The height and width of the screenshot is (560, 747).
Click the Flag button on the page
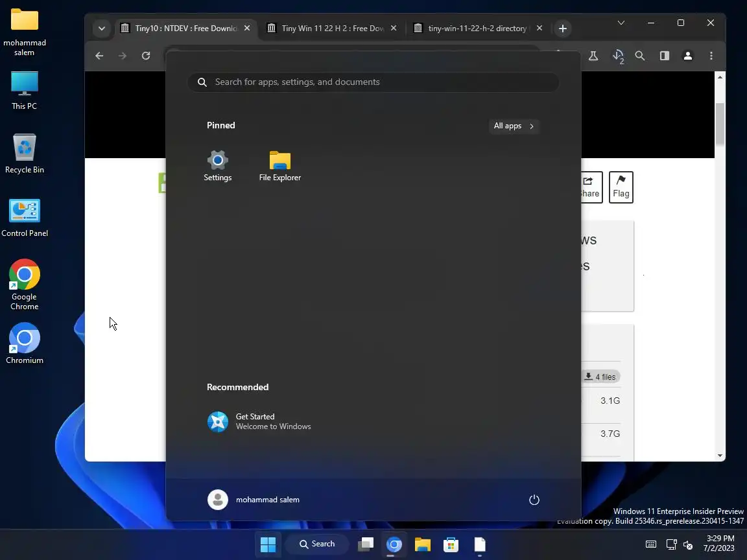tap(621, 187)
